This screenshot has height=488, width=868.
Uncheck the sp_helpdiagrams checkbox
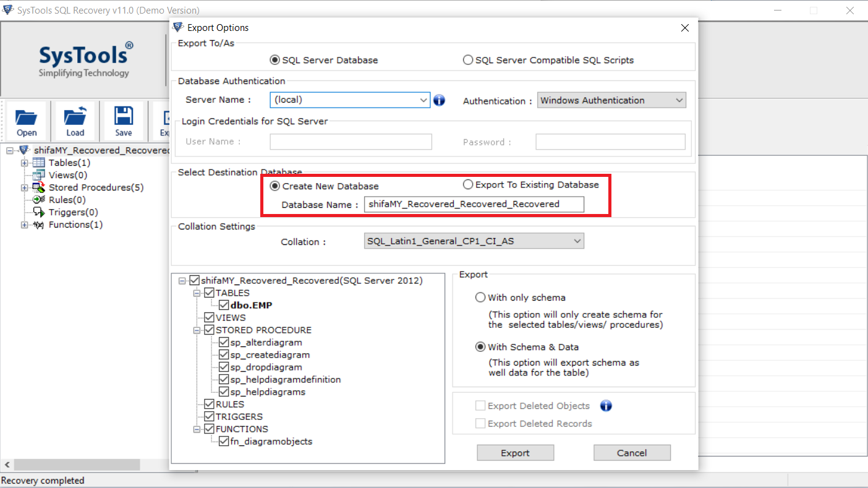click(x=224, y=392)
